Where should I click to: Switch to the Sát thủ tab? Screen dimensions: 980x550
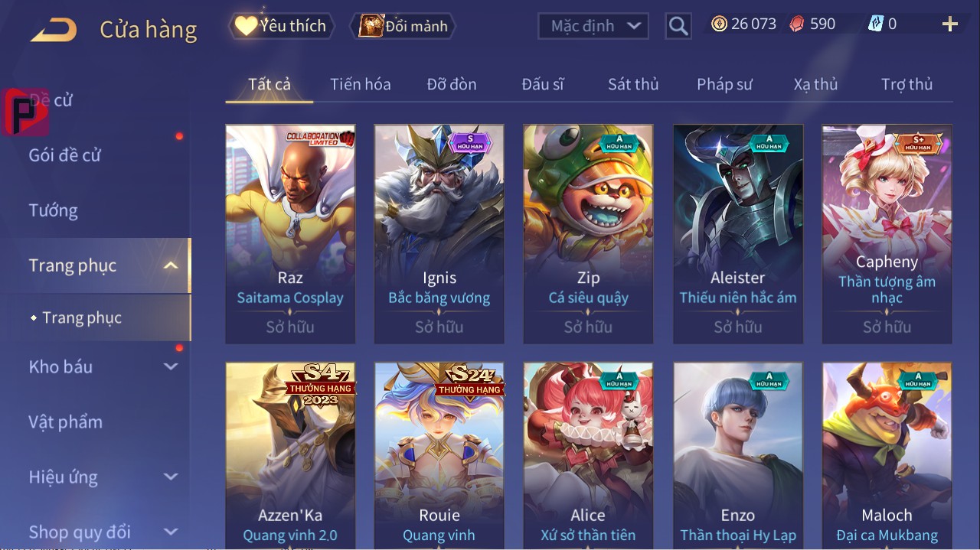633,84
